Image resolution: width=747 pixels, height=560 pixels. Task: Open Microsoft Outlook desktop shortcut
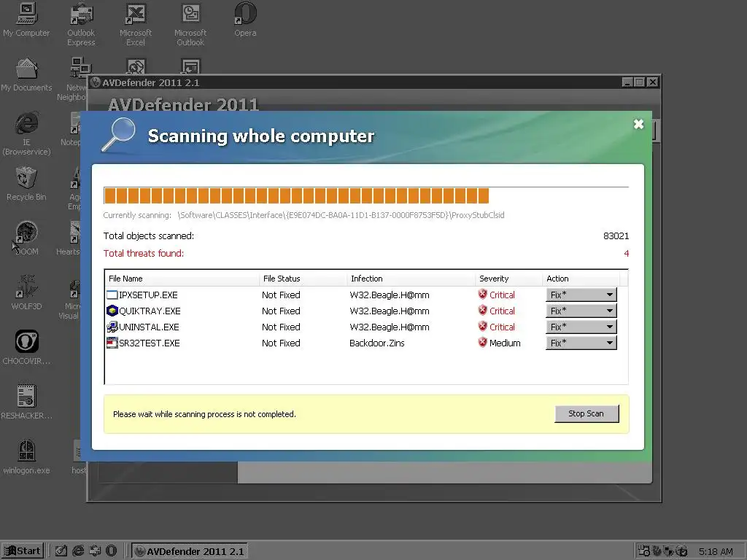coord(190,24)
